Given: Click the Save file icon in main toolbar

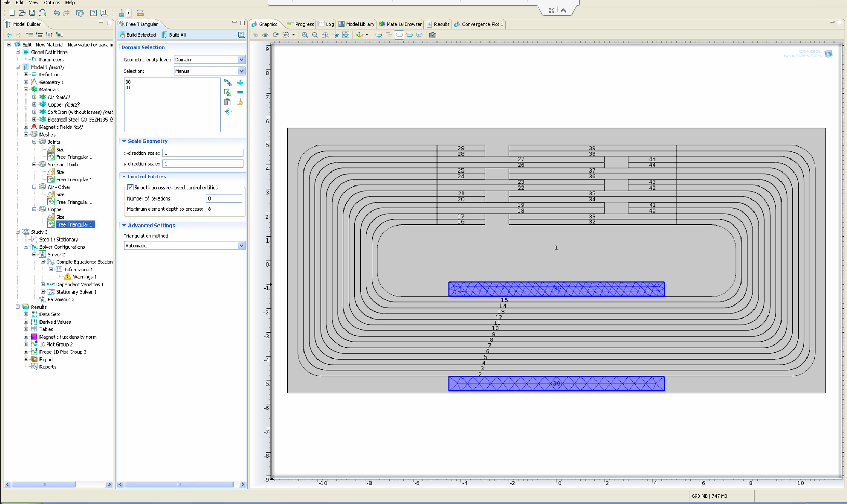Looking at the screenshot, I should coord(32,13).
